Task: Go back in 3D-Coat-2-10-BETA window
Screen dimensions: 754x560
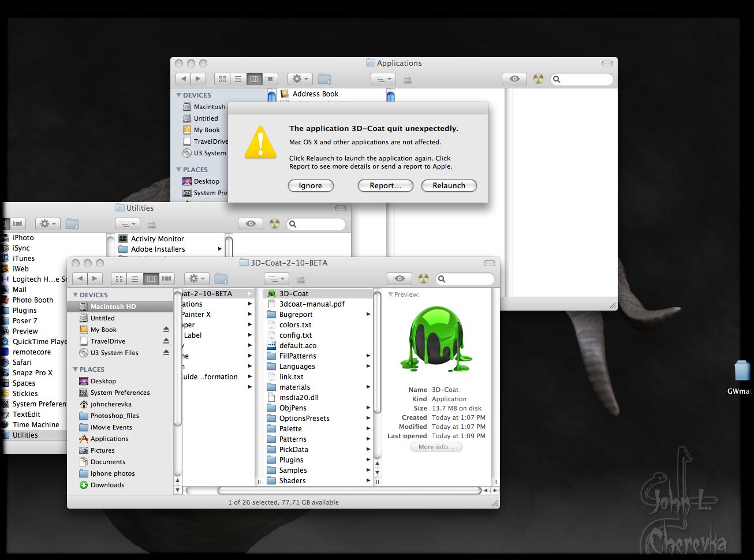Action: point(80,279)
